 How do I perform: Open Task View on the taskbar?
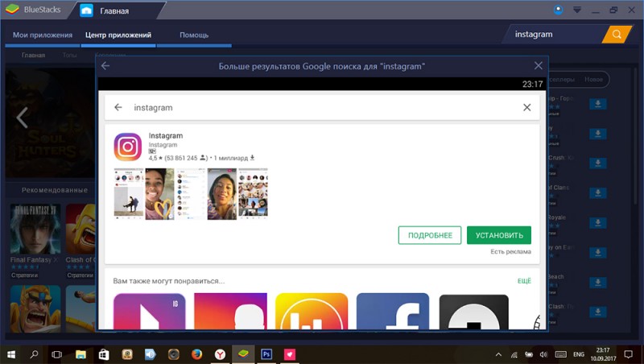[56, 354]
